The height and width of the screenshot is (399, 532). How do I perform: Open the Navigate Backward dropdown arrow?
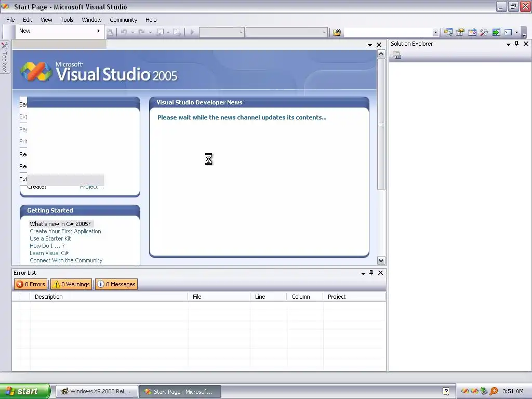pos(168,33)
